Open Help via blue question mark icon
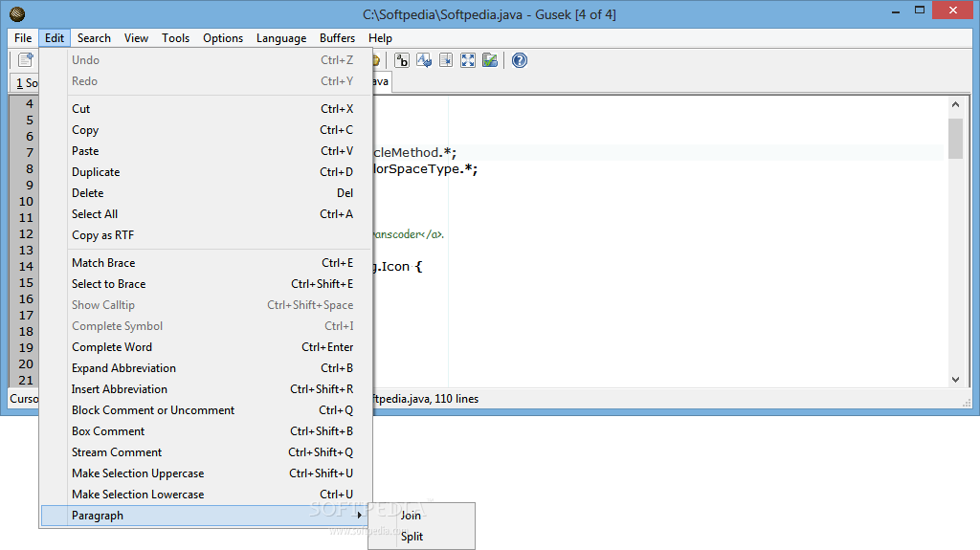The height and width of the screenshot is (550, 980). (x=520, y=60)
